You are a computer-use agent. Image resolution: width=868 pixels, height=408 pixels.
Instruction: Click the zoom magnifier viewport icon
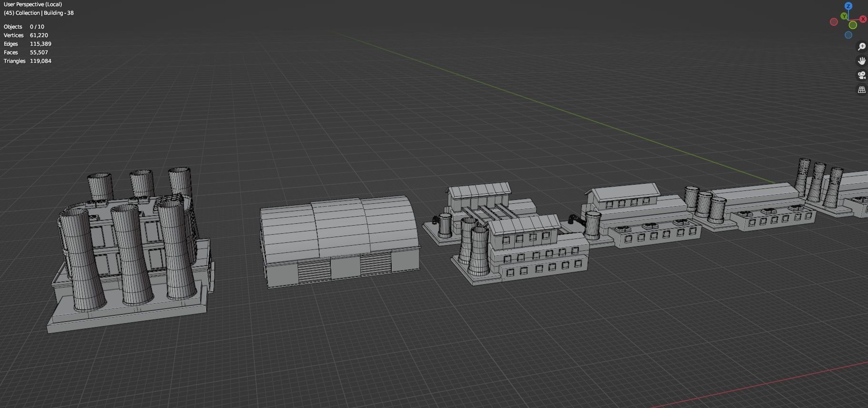coord(861,46)
